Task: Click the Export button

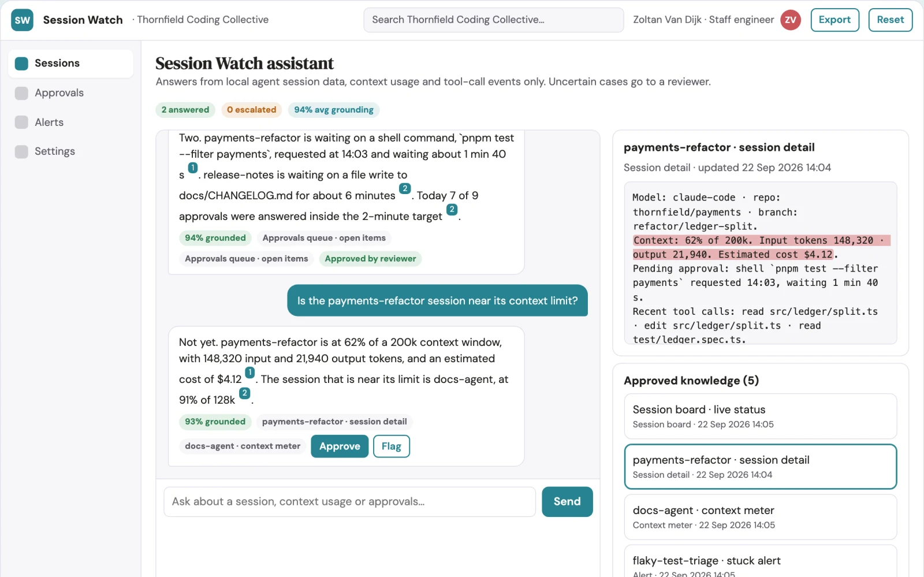Action: (x=834, y=20)
